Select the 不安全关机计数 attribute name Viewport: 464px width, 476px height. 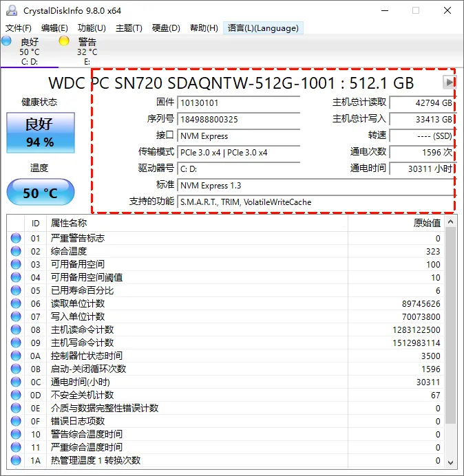(x=82, y=395)
